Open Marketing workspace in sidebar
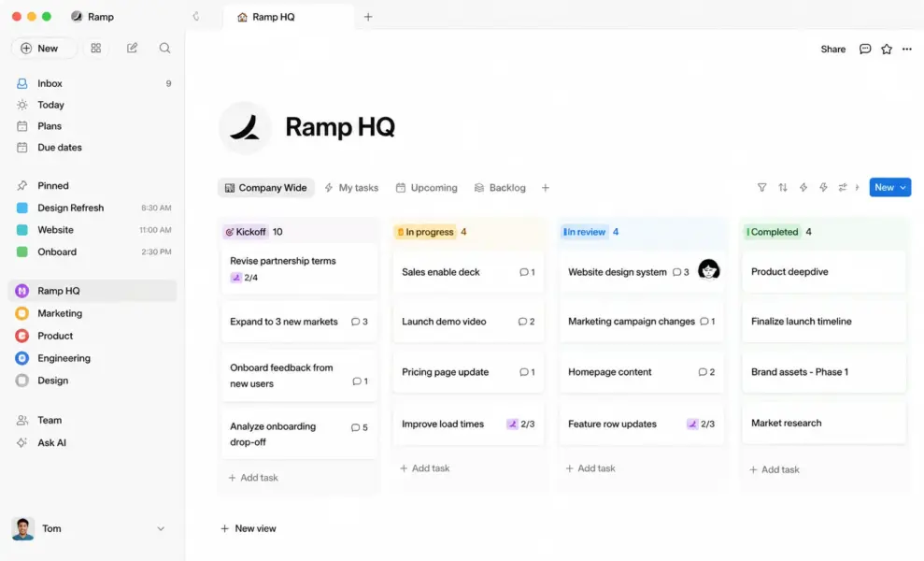This screenshot has width=924, height=561. [x=93, y=313]
